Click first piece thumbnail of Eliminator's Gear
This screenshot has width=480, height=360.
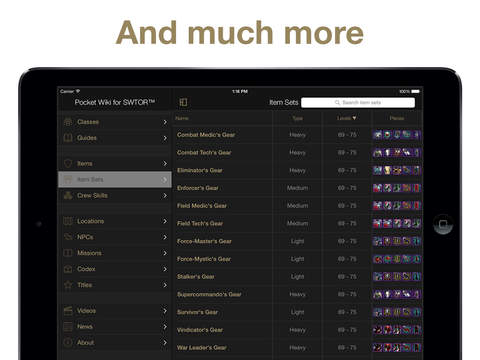(378, 170)
